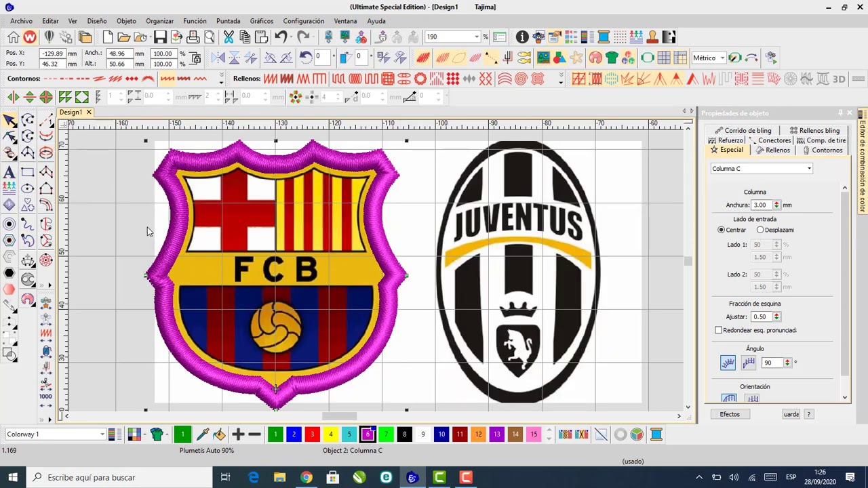Open the Configuración menu
Viewport: 868px width, 488px height.
[x=304, y=21]
